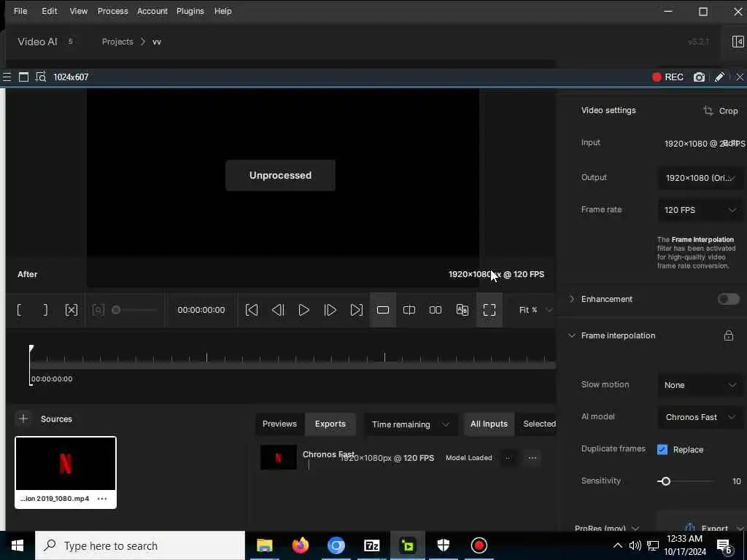Click the Sensitivity slider handle
Screen dimensions: 747x560
tap(665, 481)
